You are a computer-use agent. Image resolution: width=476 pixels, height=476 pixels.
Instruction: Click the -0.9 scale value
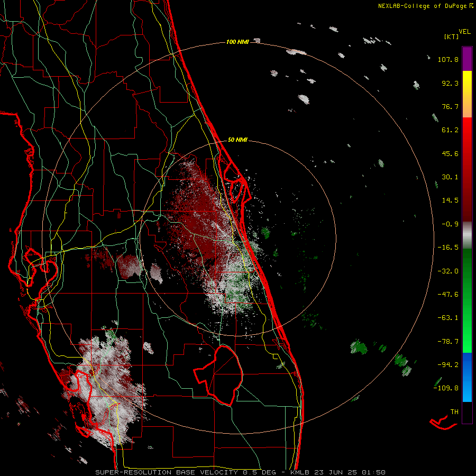pyautogui.click(x=450, y=224)
